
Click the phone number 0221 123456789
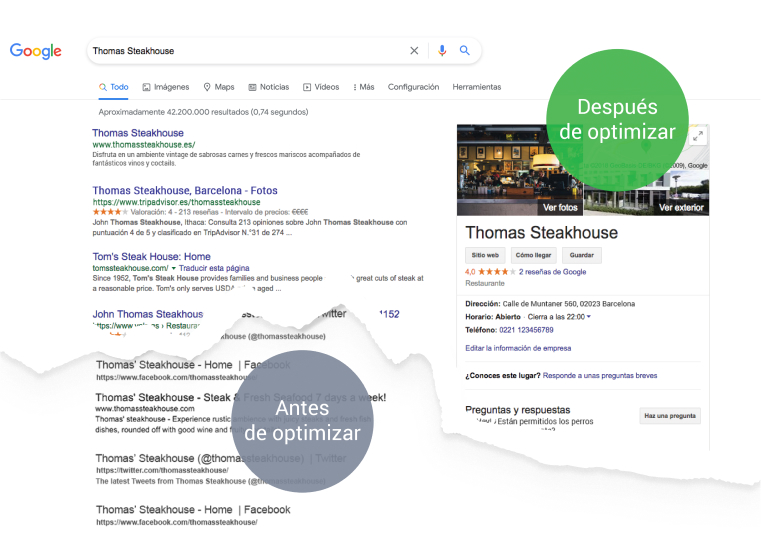tap(526, 330)
